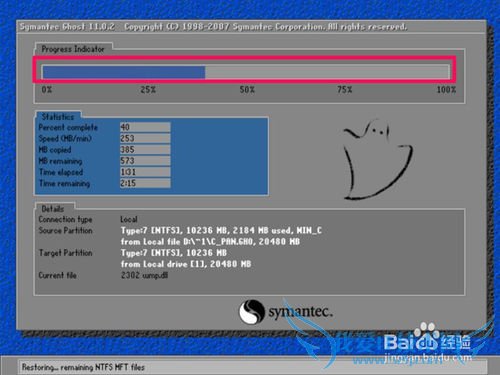This screenshot has width=500, height=375.
Task: Click the Symantec yin-yang logo
Action: click(252, 312)
